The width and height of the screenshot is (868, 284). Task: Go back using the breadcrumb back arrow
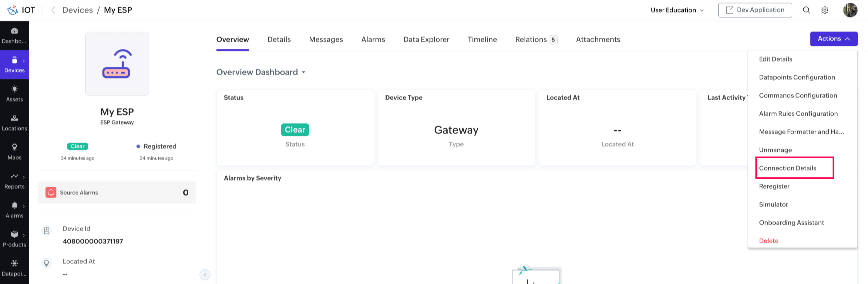pos(53,10)
